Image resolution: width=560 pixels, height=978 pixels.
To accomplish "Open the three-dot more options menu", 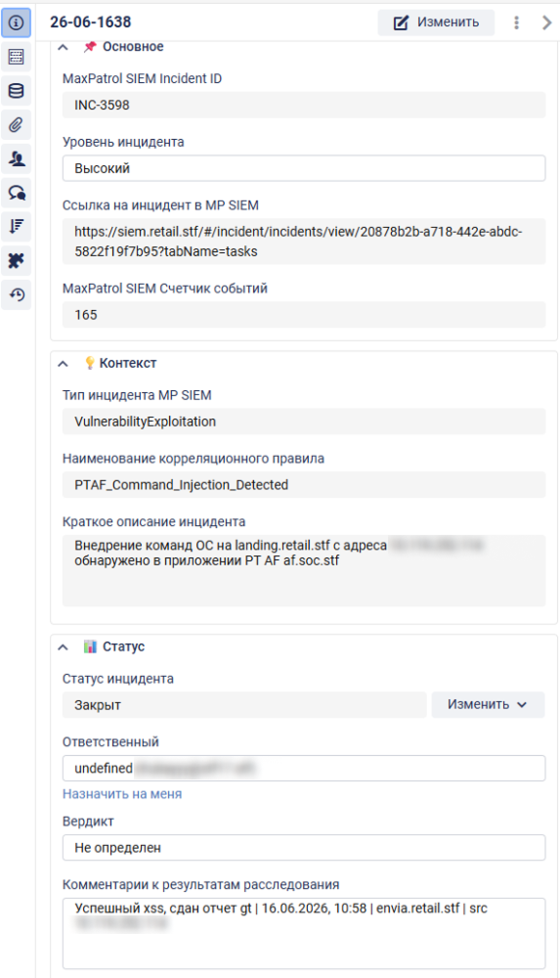I will click(516, 22).
